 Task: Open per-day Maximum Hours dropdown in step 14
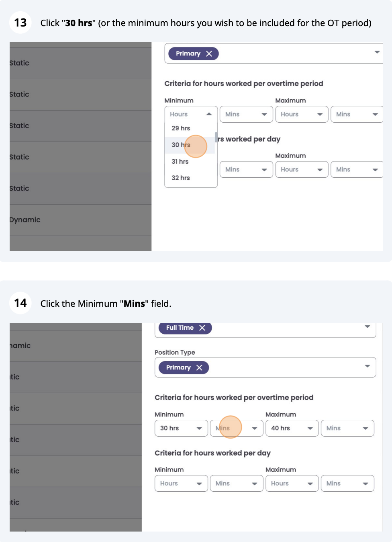pos(292,483)
